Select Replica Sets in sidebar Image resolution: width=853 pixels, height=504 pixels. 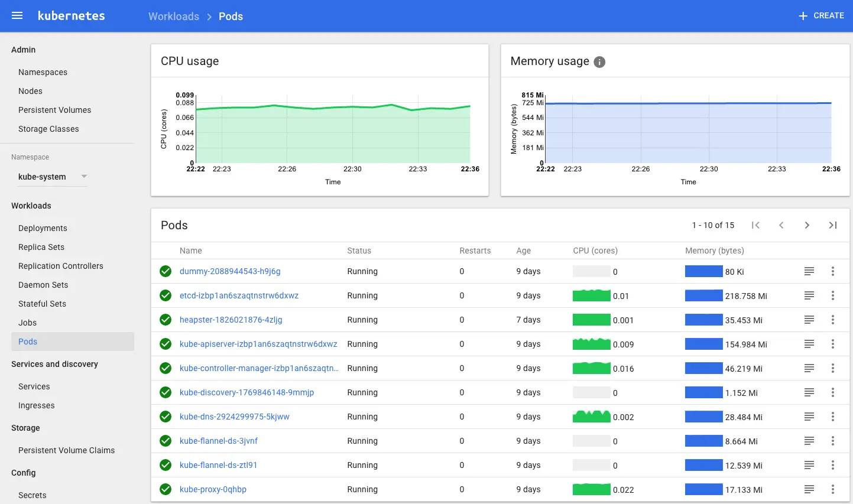tap(41, 247)
